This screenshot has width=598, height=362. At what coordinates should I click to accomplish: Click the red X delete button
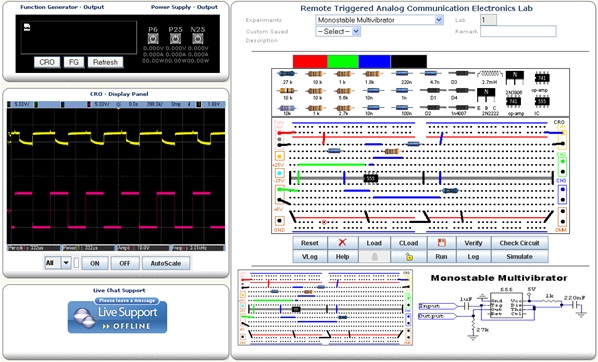pos(342,243)
